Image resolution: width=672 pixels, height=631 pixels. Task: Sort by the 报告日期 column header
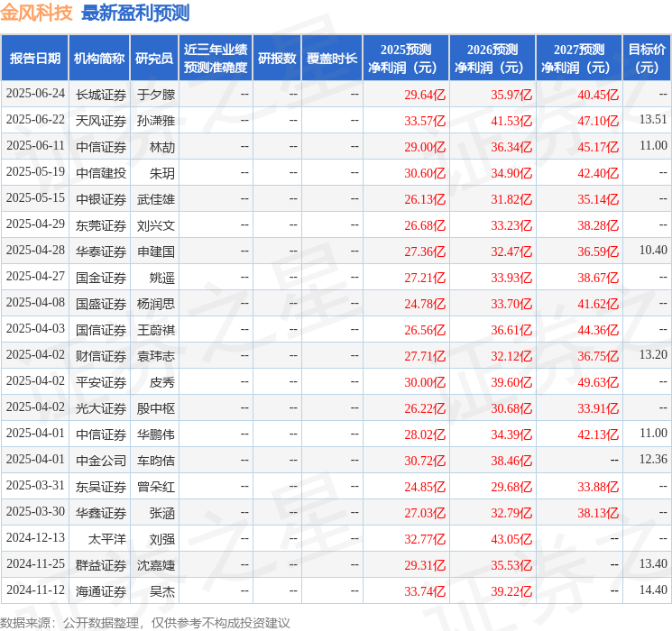point(35,59)
